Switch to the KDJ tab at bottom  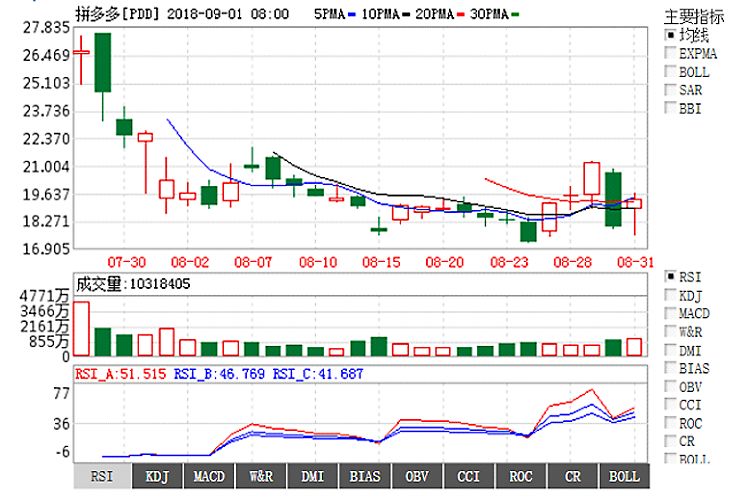tap(157, 476)
